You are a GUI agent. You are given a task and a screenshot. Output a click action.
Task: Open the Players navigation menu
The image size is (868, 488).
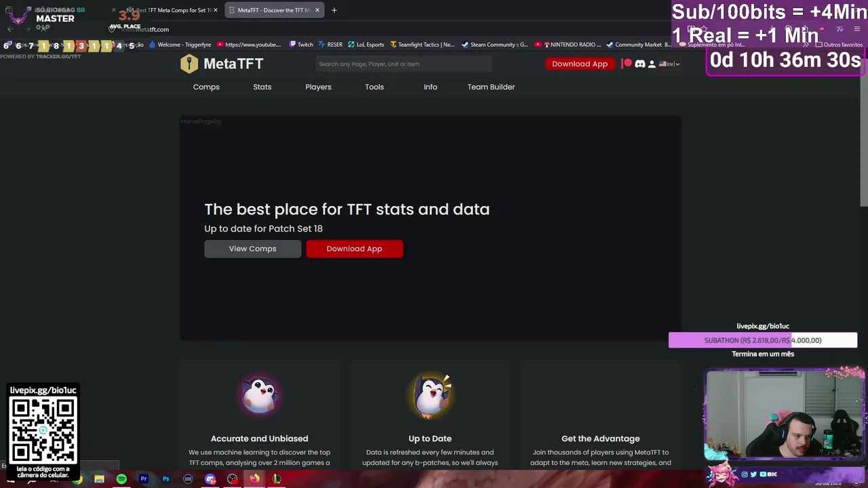point(318,87)
